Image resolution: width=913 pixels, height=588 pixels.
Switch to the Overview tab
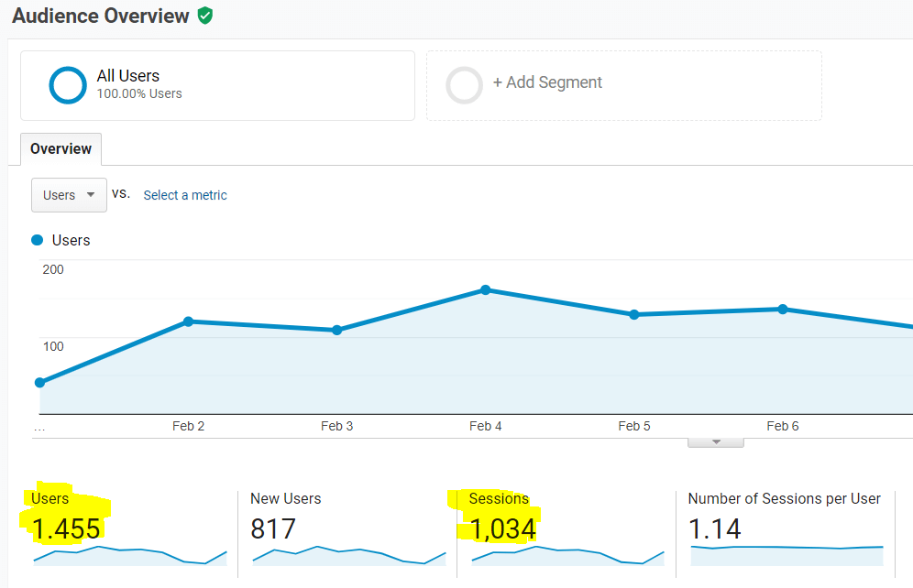tap(60, 149)
